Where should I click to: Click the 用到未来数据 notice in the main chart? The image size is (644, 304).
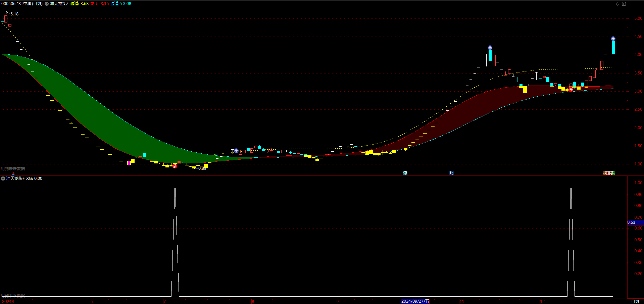click(x=13, y=169)
